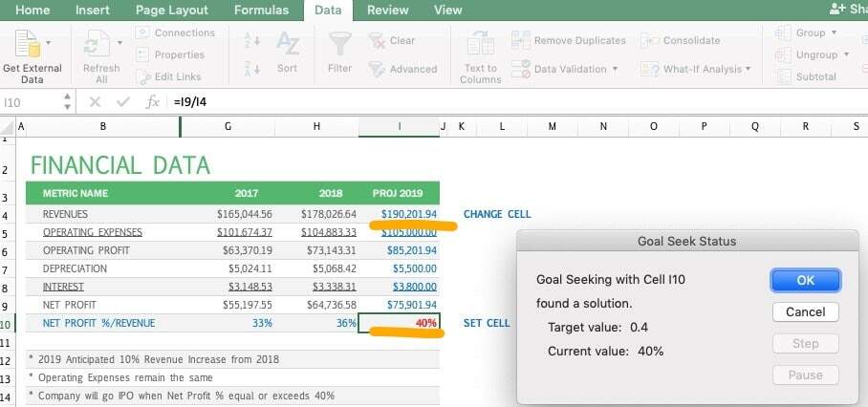Select column I header

400,127
